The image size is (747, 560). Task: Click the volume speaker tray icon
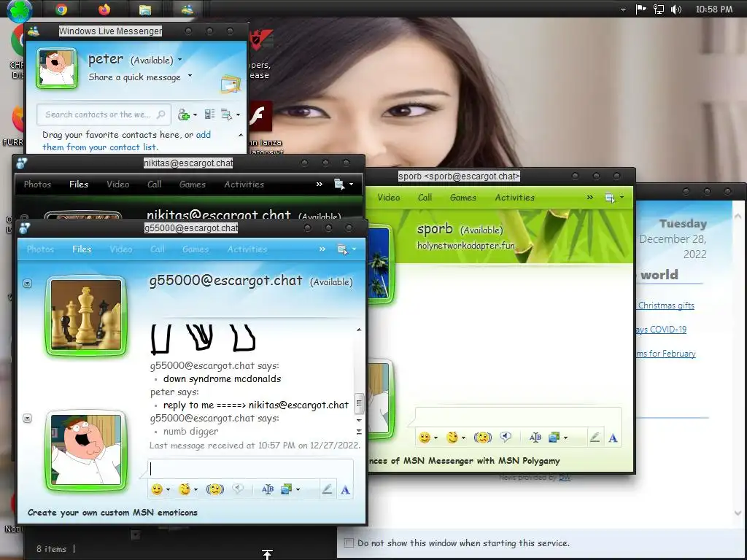point(676,9)
